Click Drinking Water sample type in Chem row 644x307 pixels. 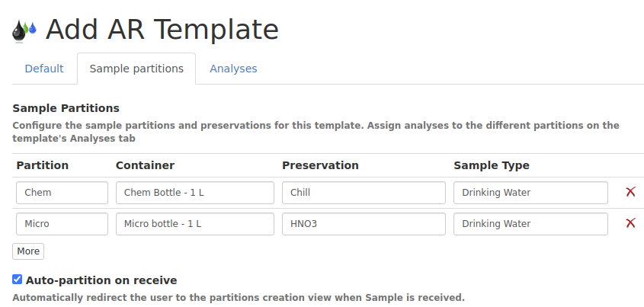coord(530,193)
